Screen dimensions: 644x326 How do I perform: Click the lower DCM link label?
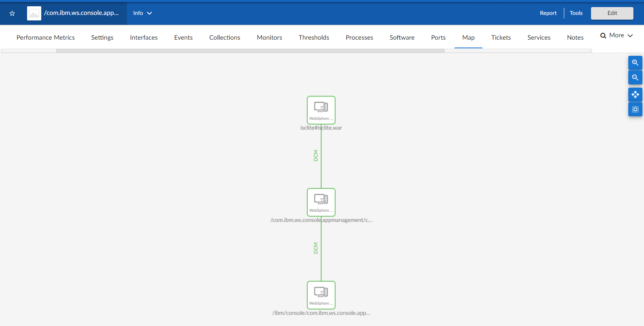point(315,248)
